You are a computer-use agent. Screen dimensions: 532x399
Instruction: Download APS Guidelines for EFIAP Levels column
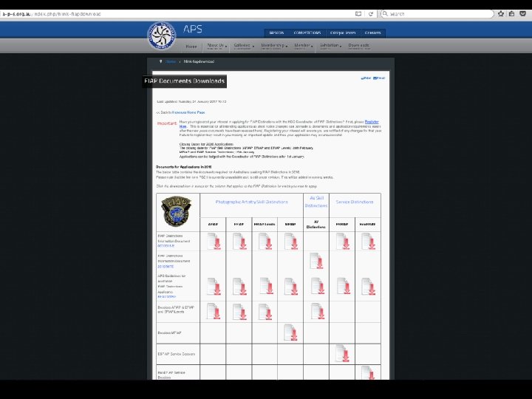pos(266,286)
